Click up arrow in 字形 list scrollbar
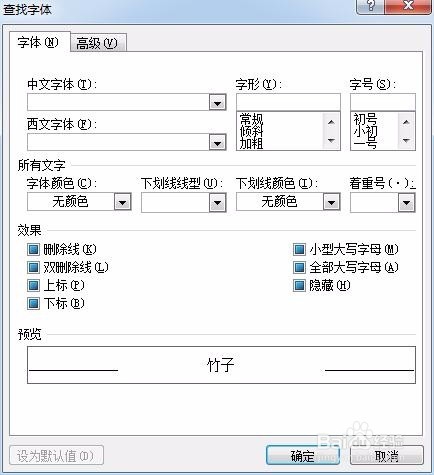 [331, 122]
